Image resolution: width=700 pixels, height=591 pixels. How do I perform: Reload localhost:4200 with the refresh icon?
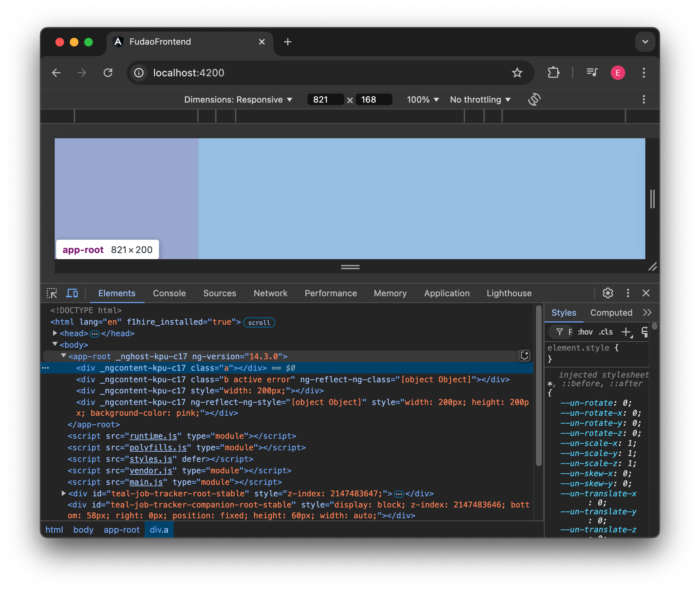(x=108, y=73)
